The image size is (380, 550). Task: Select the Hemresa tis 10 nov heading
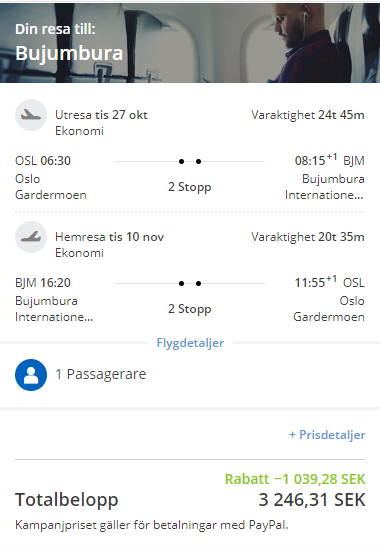[109, 237]
